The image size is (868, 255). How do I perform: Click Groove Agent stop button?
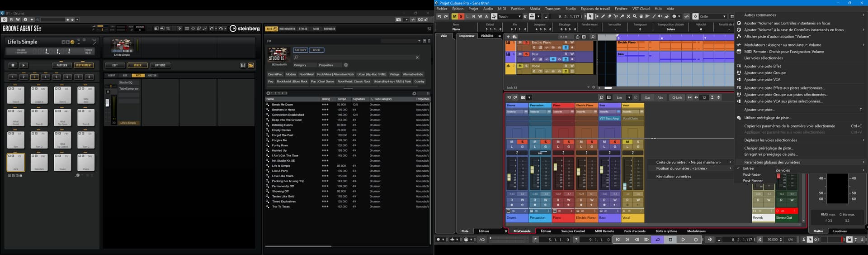[x=13, y=65]
